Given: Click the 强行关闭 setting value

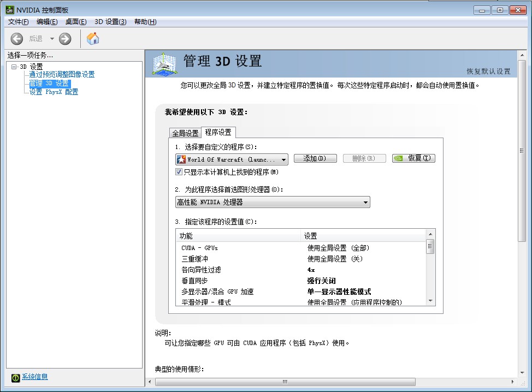Looking at the screenshot, I should coord(322,281).
